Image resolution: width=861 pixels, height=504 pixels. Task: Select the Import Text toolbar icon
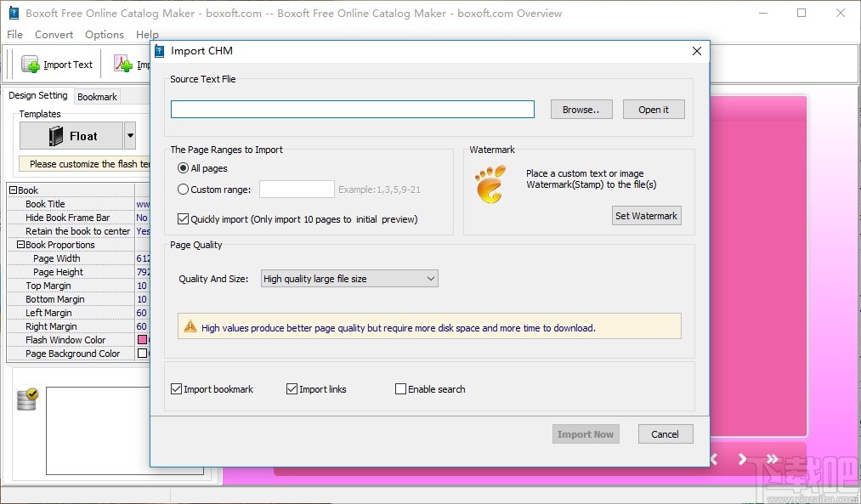(x=30, y=64)
